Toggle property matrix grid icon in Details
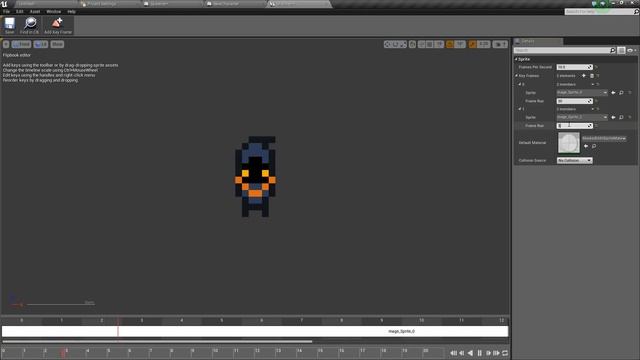This screenshot has width=640, height=360. [x=621, y=50]
